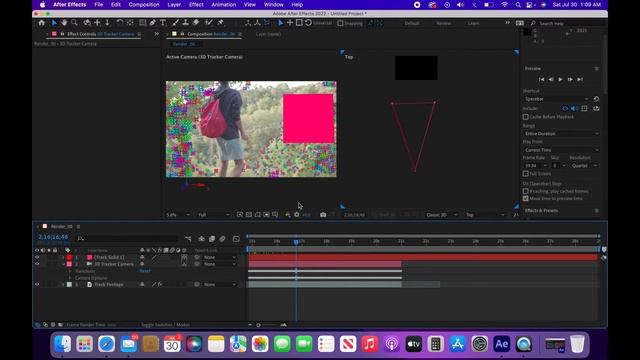Open the File menu
This screenshot has width=640, height=360.
point(98,5)
